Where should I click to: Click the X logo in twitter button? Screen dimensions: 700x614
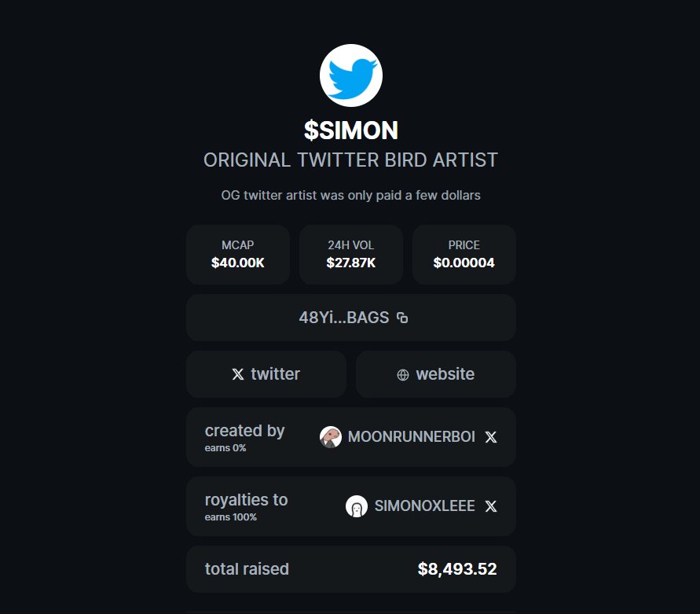[238, 374]
